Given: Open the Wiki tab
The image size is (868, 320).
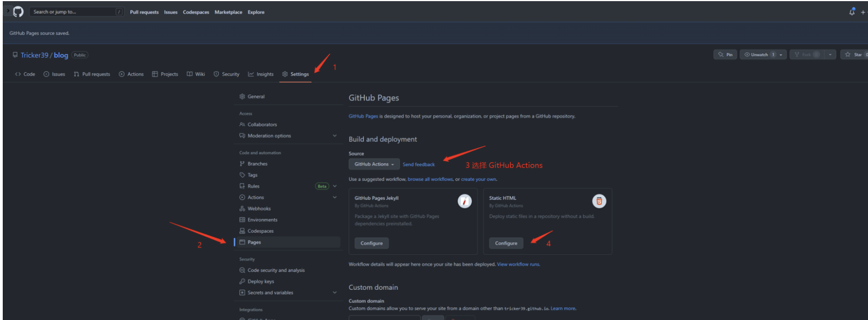Looking at the screenshot, I should tap(196, 74).
